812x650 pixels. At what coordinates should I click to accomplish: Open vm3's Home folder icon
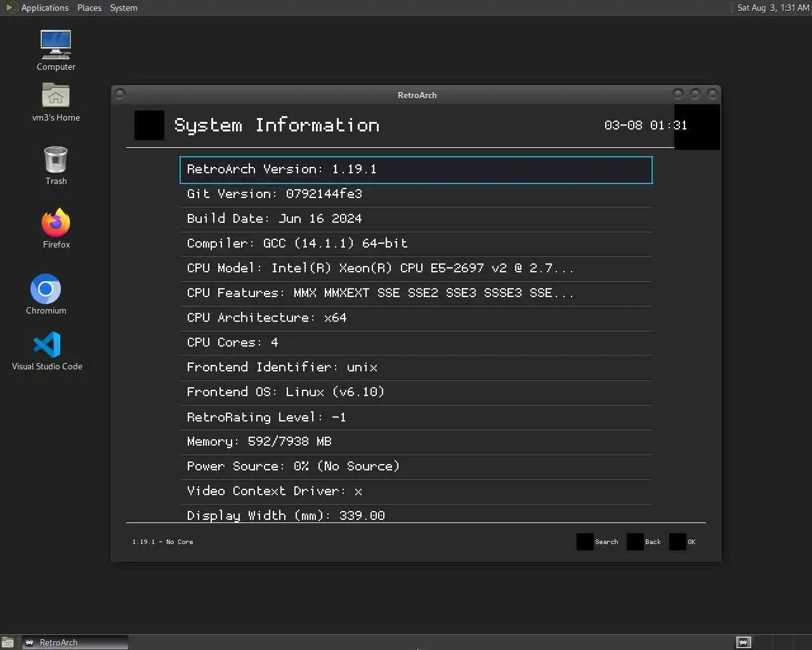56,102
